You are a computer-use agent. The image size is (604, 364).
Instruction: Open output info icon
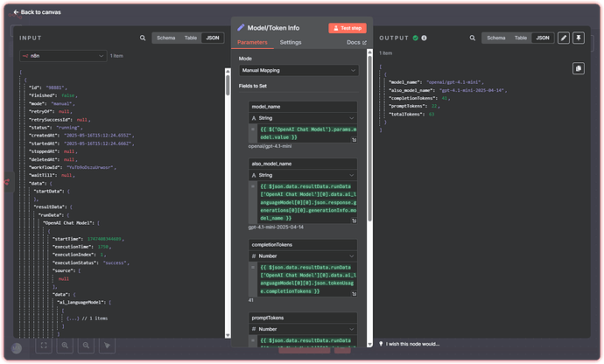(x=424, y=38)
